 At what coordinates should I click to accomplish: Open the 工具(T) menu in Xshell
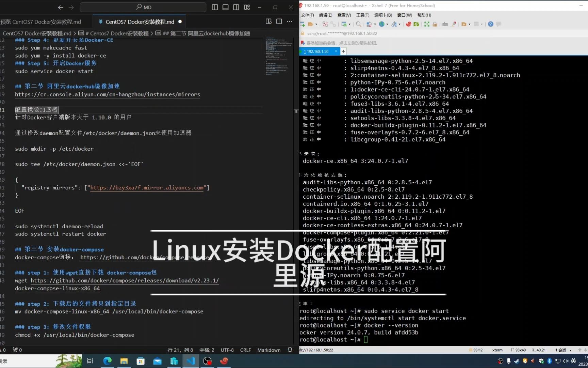coord(362,15)
